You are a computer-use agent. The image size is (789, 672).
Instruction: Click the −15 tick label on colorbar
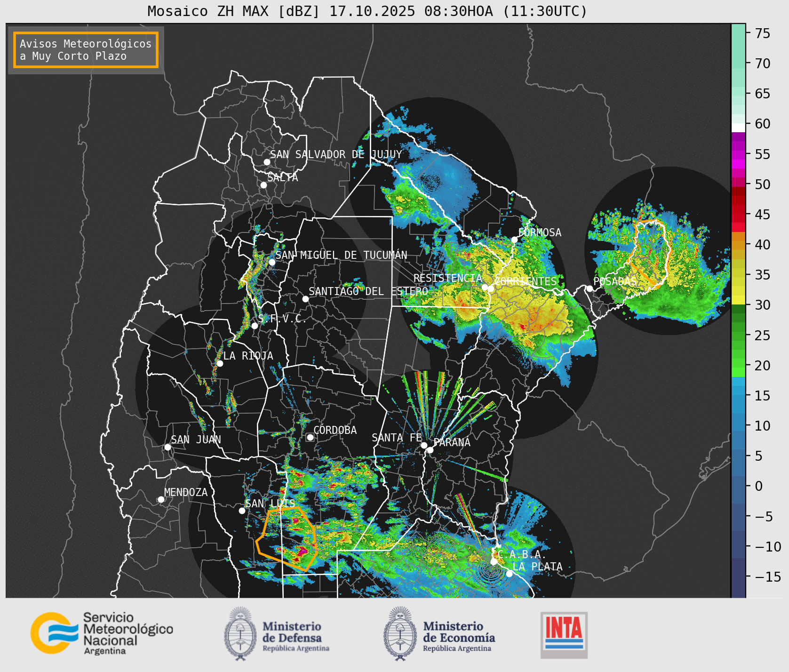(768, 576)
